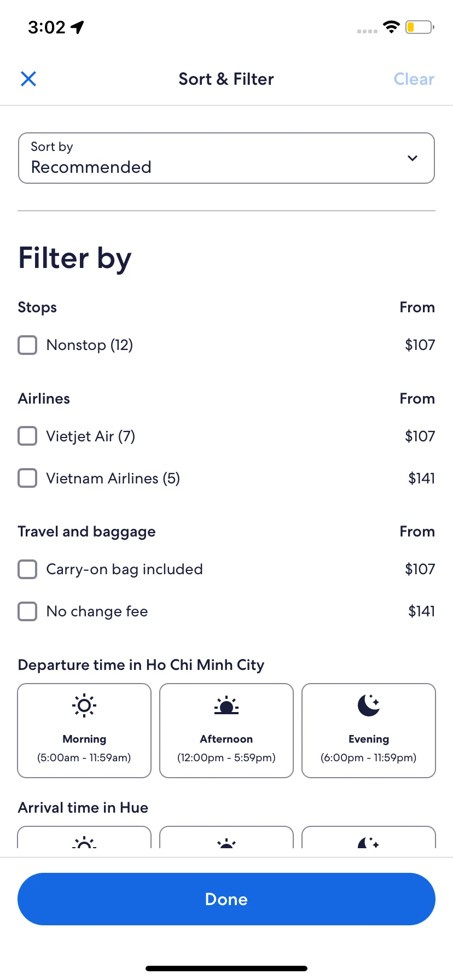The height and width of the screenshot is (980, 453).
Task: Confirm filters with the Done button
Action: [226, 899]
